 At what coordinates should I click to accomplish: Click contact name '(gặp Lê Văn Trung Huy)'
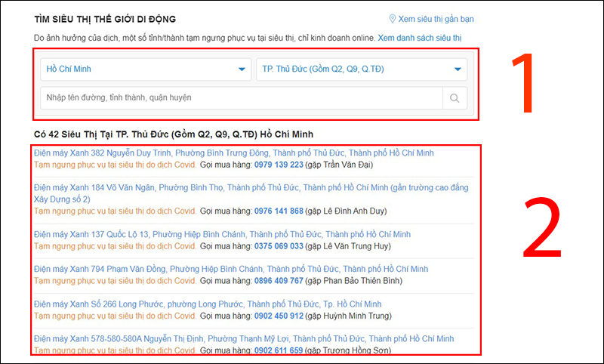348,246
